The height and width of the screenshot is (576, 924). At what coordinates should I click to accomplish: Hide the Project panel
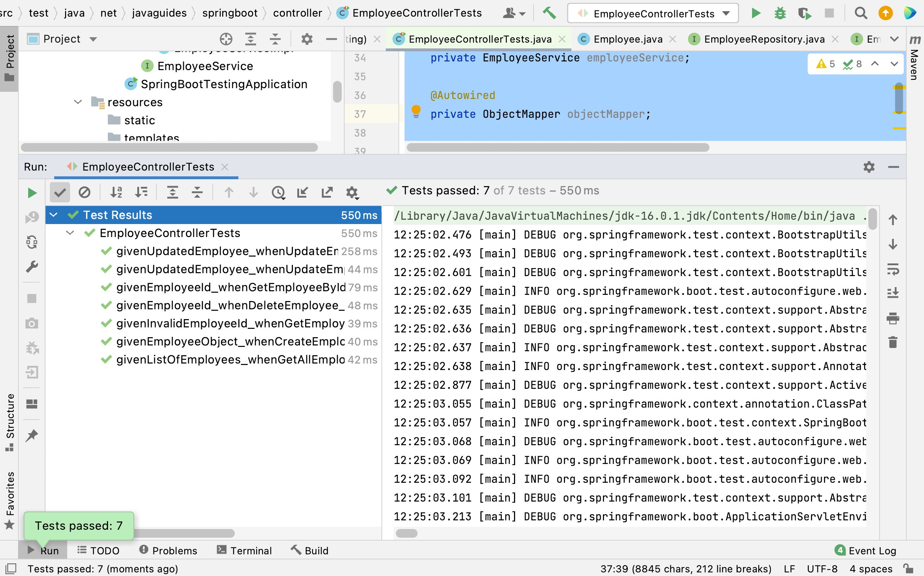pos(331,39)
